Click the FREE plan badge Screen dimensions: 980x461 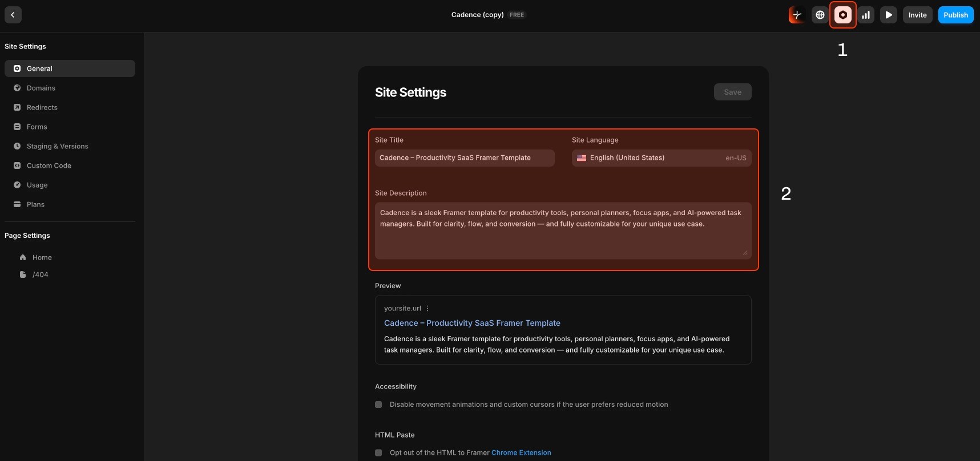coord(517,15)
